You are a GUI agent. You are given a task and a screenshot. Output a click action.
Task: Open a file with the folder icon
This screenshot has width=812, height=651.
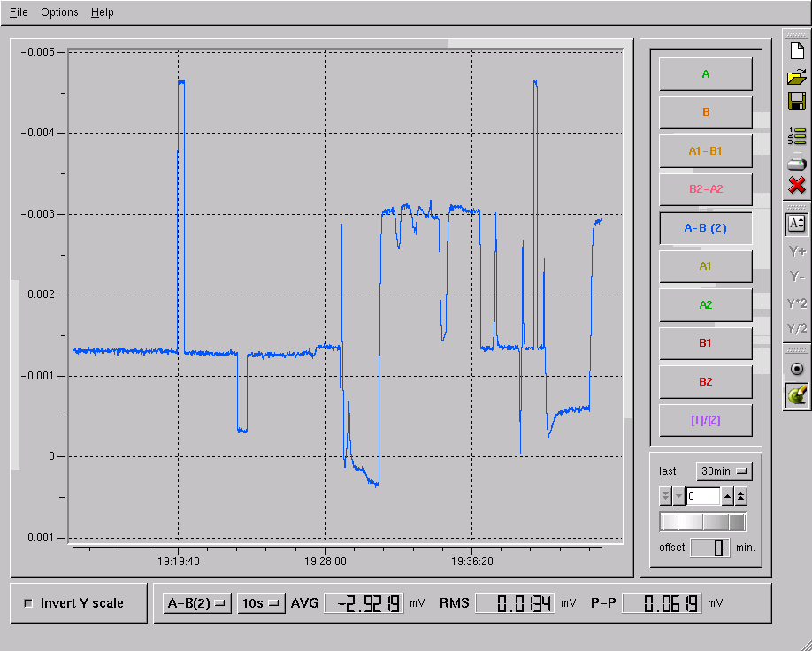[x=796, y=76]
